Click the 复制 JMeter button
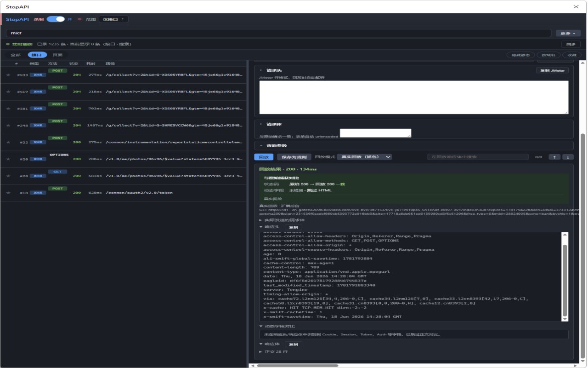Viewport: 588px width, 368px height. point(553,70)
